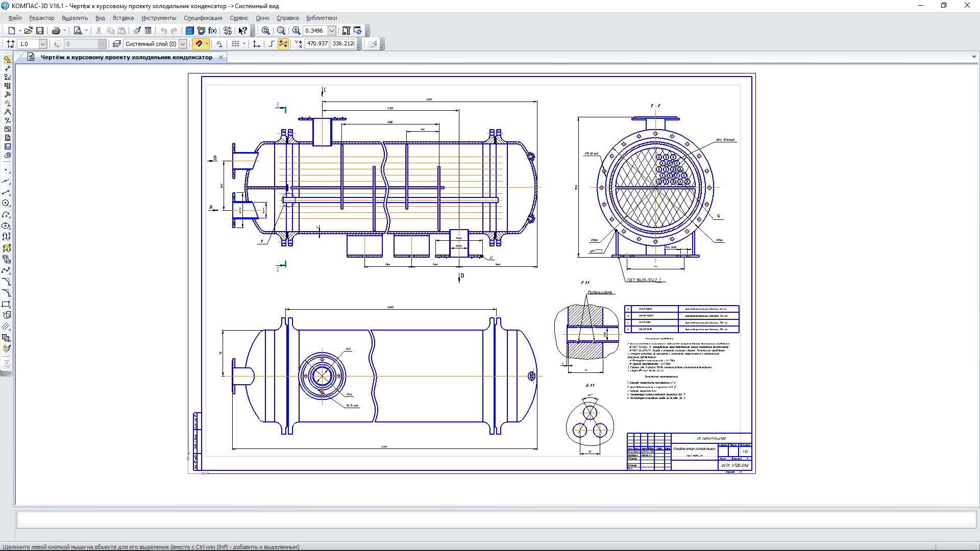The image size is (980, 551).
Task: Click the zoom in magnifier plus icon
Action: click(x=296, y=31)
